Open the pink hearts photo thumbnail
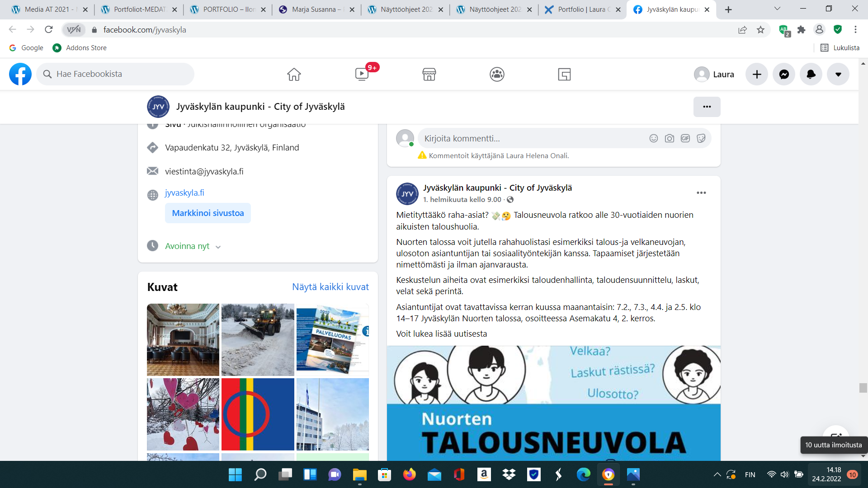This screenshot has height=488, width=868. click(x=183, y=414)
